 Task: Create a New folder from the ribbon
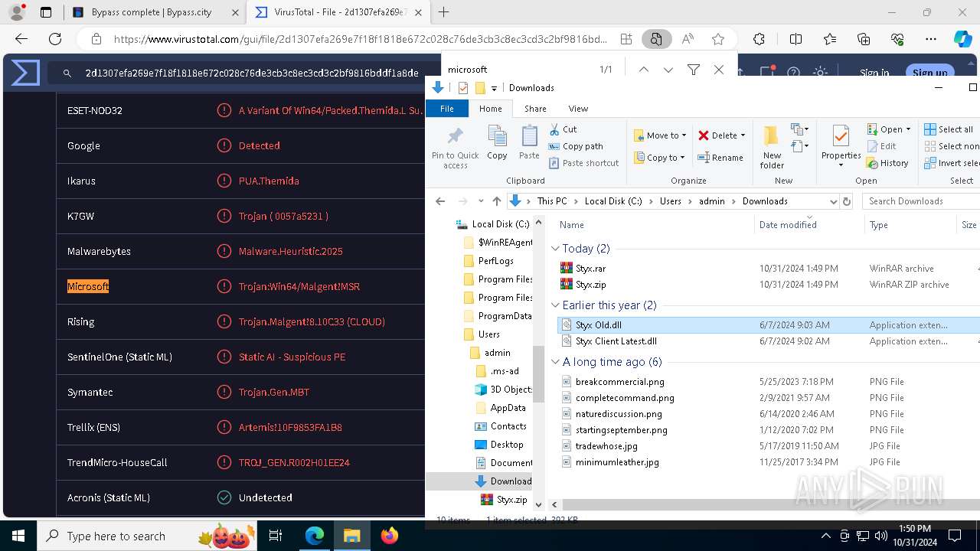(772, 147)
